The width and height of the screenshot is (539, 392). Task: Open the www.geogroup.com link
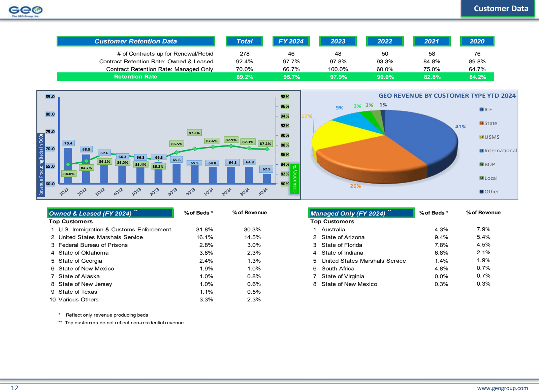pos(502,388)
